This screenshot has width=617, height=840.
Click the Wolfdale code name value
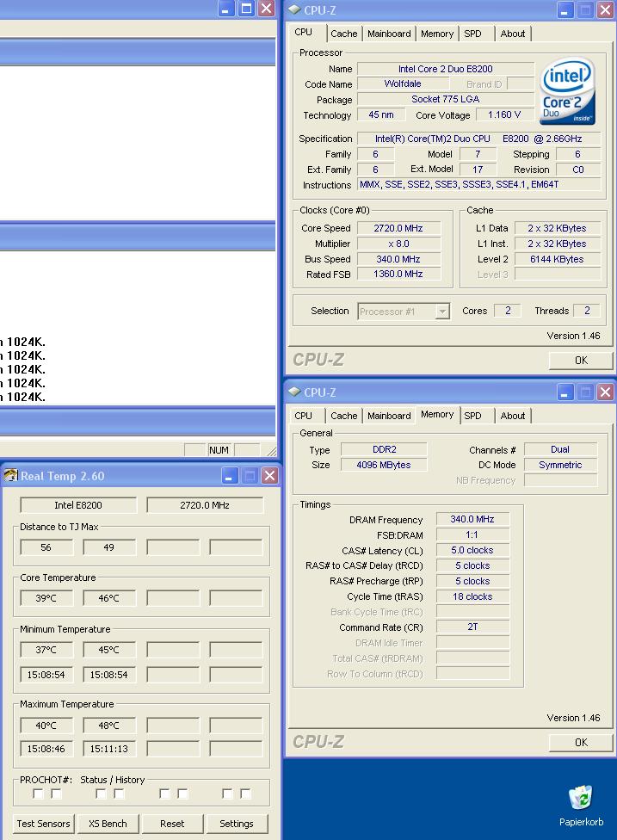pyautogui.click(x=402, y=84)
